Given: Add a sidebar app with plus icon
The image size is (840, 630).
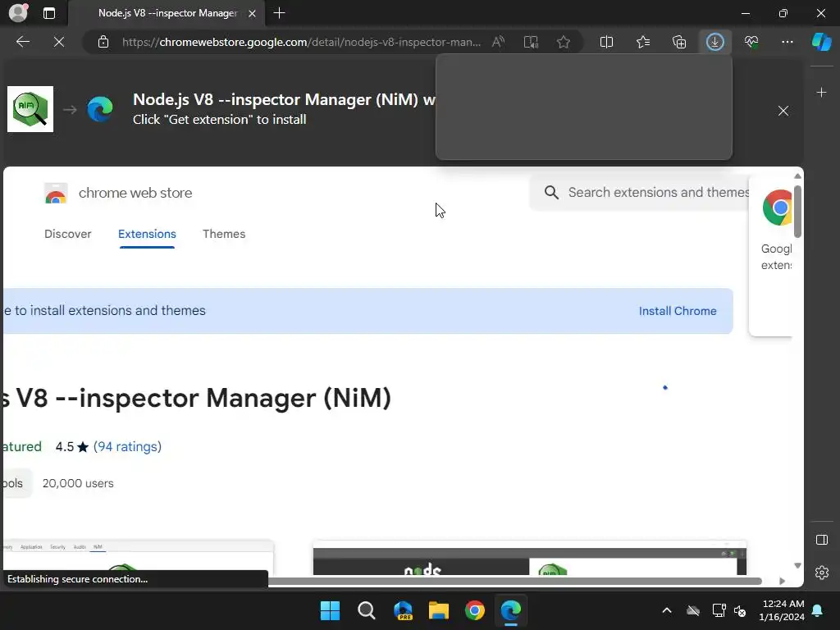Looking at the screenshot, I should click(821, 93).
